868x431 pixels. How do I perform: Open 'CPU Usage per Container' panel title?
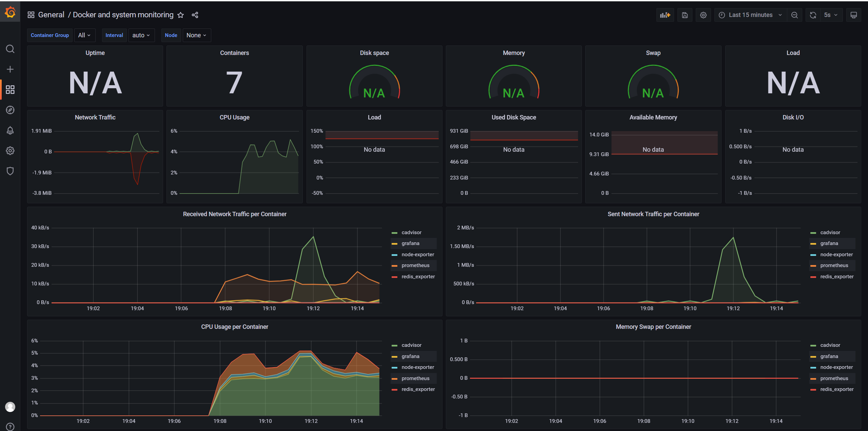click(x=235, y=327)
